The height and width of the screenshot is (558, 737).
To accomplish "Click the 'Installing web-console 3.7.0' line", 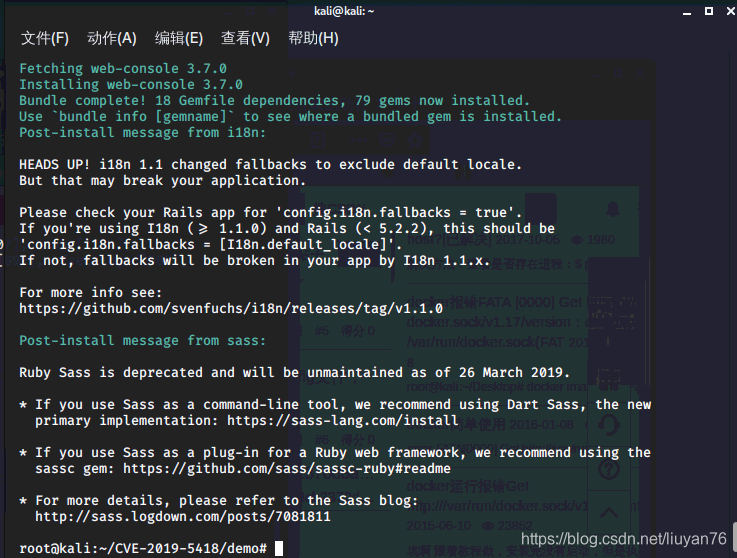I will (x=131, y=85).
